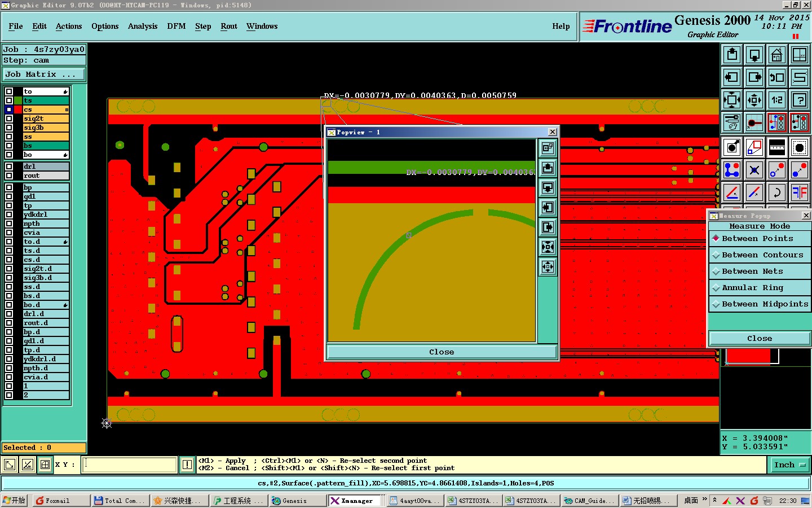The height and width of the screenshot is (508, 812).
Task: Open the Analysis menu
Action: [x=143, y=26]
